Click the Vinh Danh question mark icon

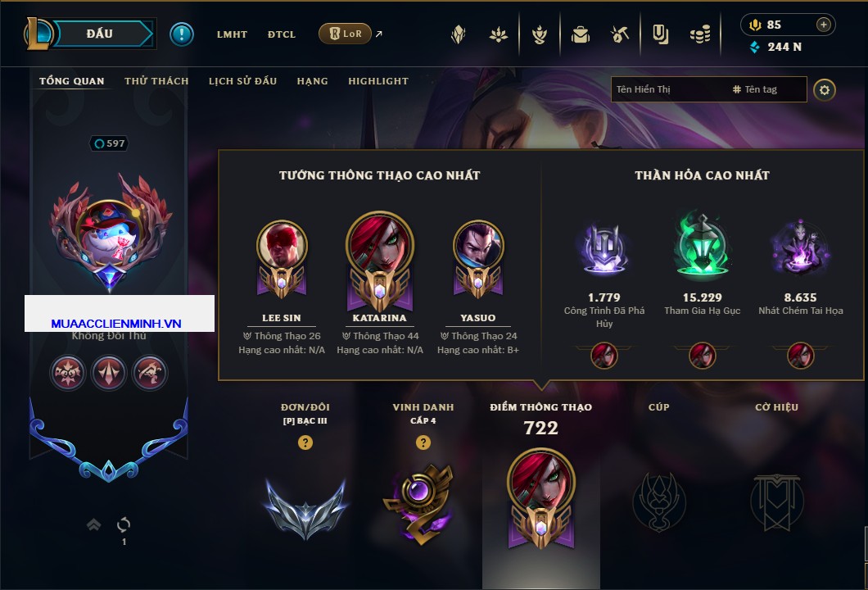423,442
